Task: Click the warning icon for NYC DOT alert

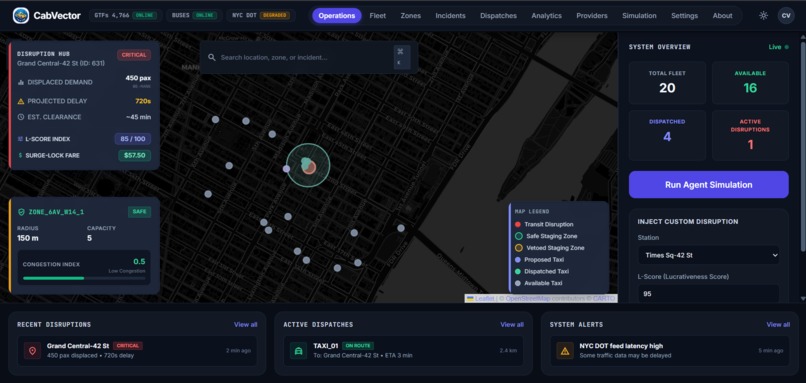Action: 565,351
